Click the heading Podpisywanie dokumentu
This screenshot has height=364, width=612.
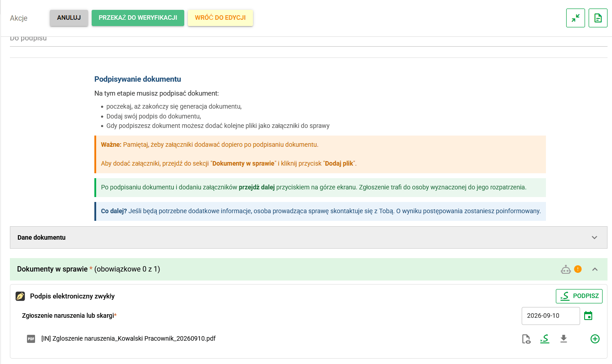point(137,79)
